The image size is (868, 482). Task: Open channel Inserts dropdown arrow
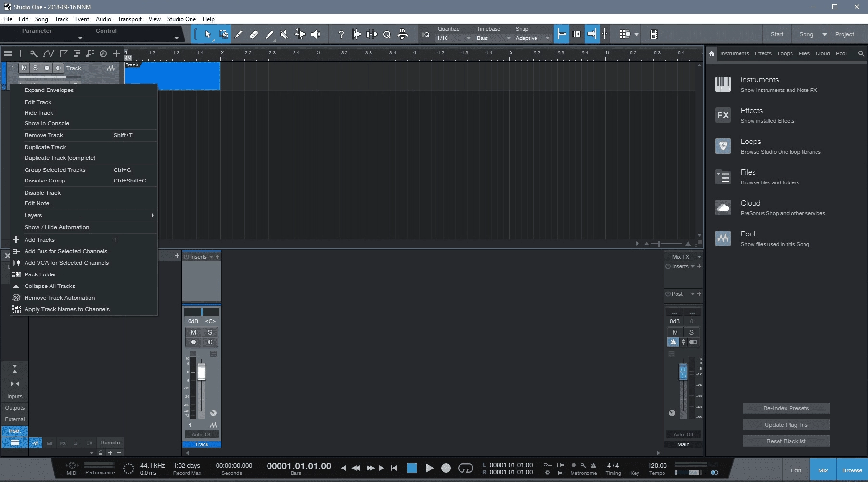pyautogui.click(x=211, y=257)
